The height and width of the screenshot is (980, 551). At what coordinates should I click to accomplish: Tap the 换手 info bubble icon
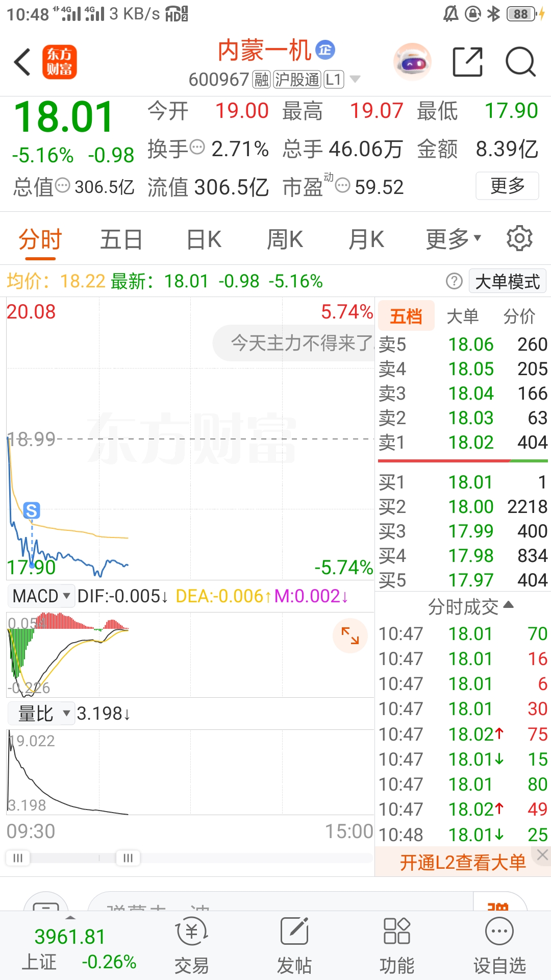(197, 147)
